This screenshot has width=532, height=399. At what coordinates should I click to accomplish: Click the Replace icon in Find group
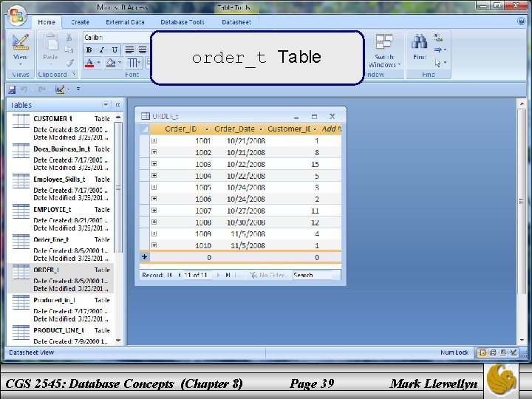tap(438, 37)
